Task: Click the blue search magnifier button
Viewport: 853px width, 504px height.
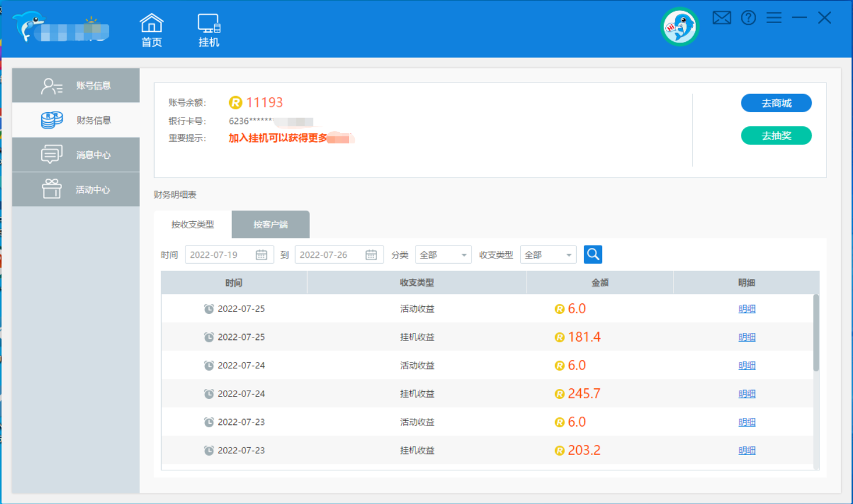Action: [x=593, y=254]
